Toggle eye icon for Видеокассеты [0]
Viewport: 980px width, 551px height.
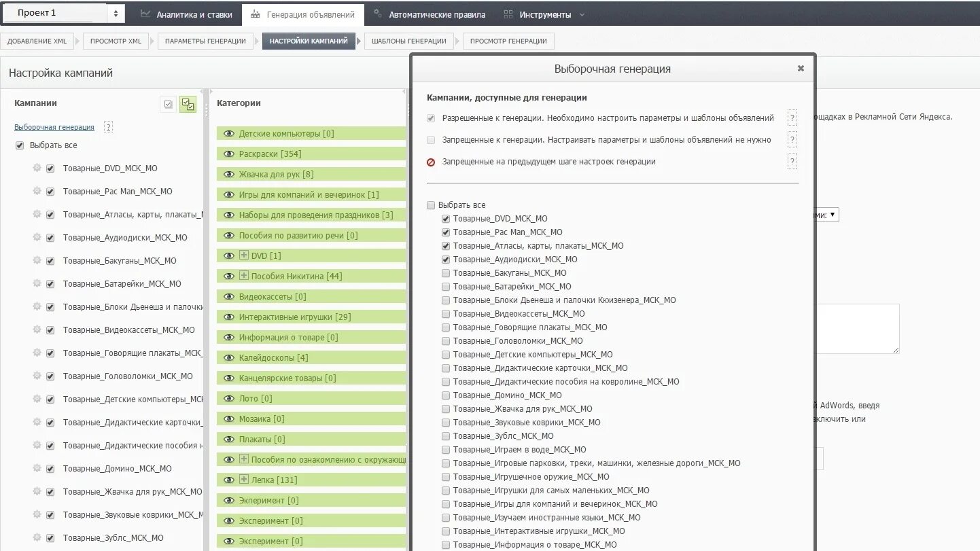pos(229,297)
